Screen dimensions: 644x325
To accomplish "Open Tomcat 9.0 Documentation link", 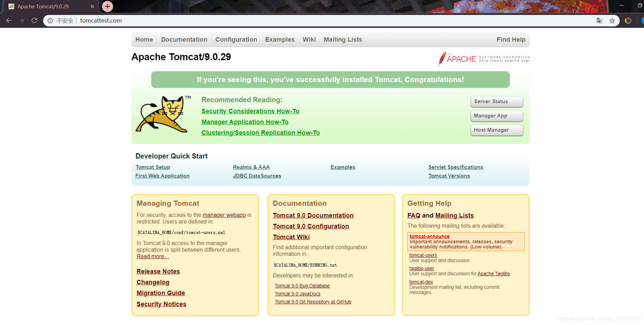I will (x=313, y=216).
